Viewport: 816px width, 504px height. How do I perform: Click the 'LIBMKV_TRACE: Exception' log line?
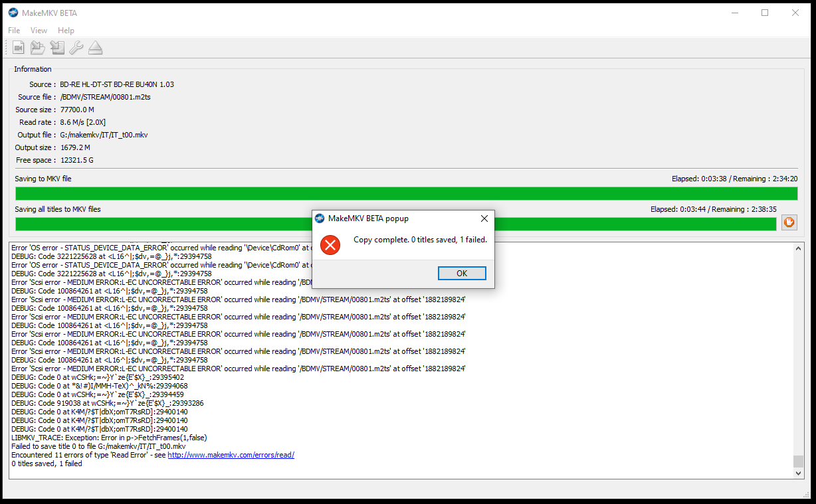[x=109, y=438]
